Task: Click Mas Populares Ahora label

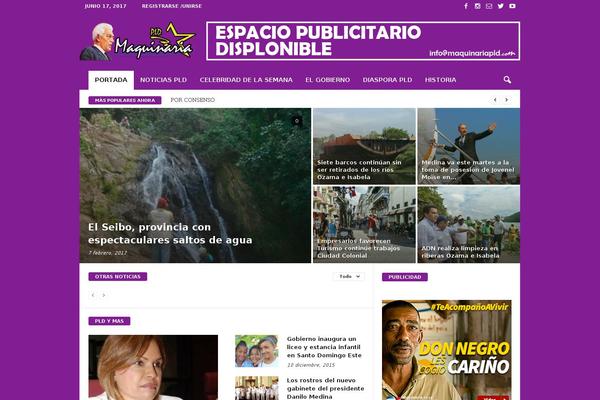Action: [125, 100]
